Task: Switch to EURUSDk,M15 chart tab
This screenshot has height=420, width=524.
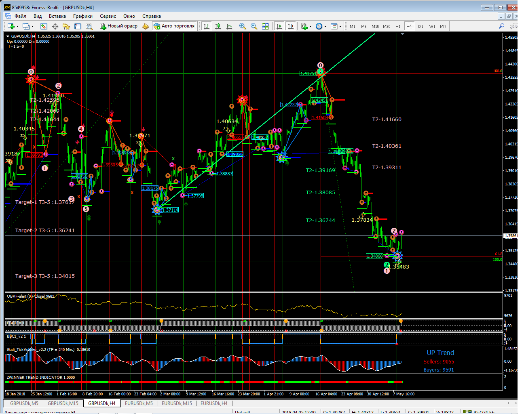Action: (177, 403)
